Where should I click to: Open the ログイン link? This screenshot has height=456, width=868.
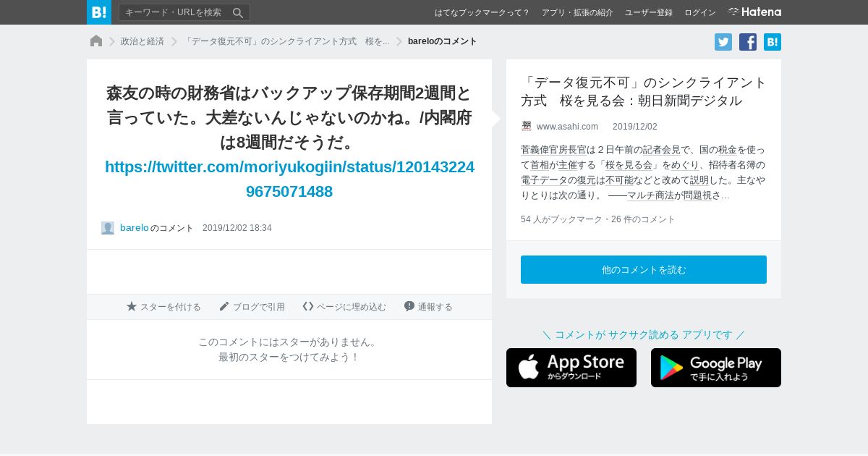(700, 12)
